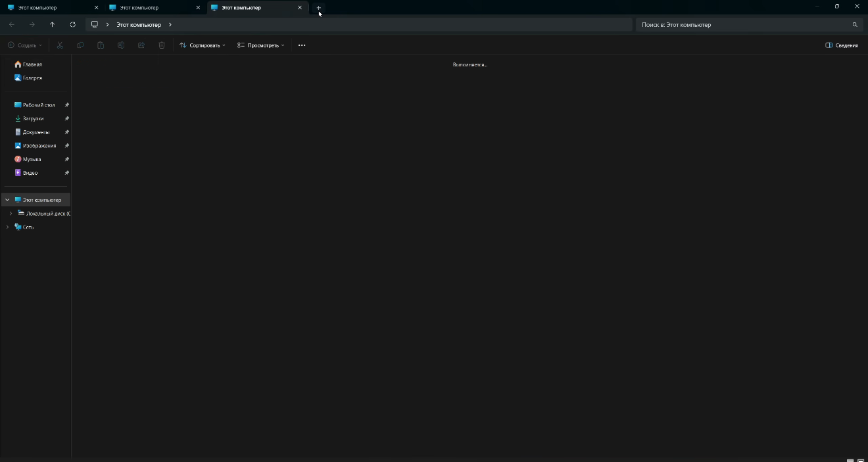This screenshot has height=462, width=868.
Task: Open the Просмотреть dropdown
Action: coord(261,45)
